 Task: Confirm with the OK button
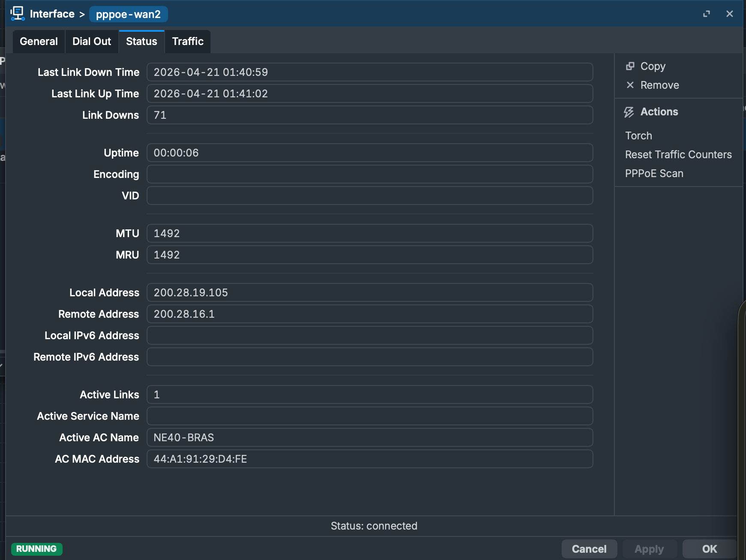pos(709,549)
